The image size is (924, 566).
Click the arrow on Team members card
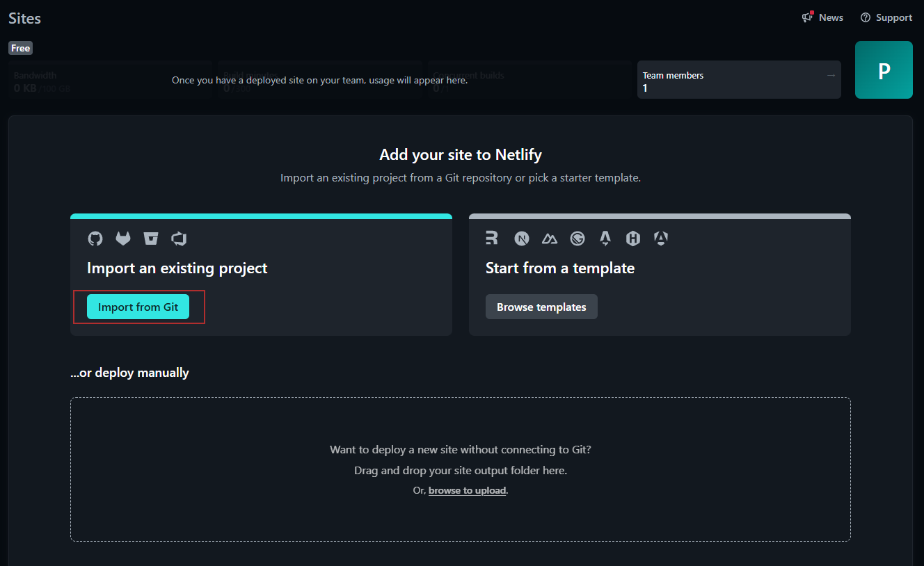point(831,75)
